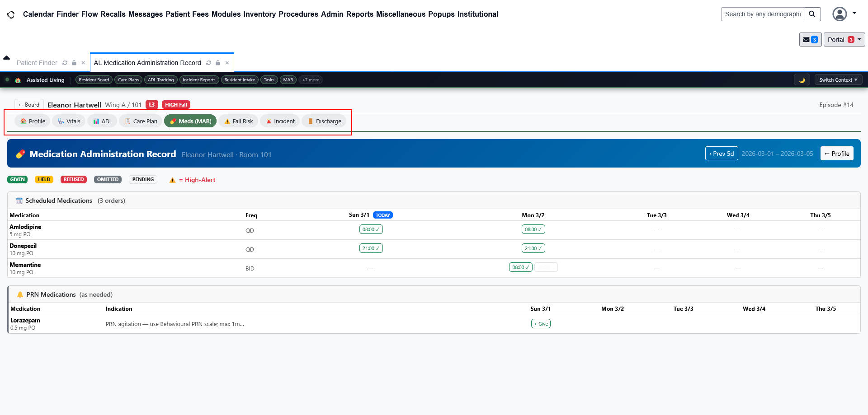
Task: Toggle dark mode with the moon button
Action: [802, 80]
